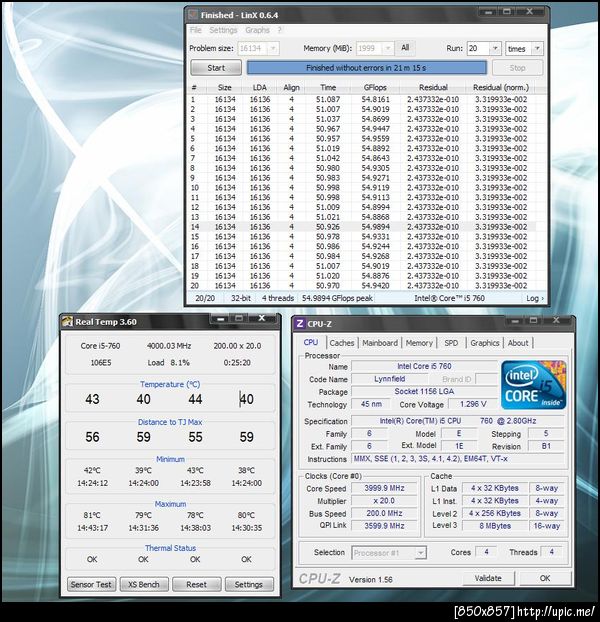Open the File menu in LinX

coord(195,30)
